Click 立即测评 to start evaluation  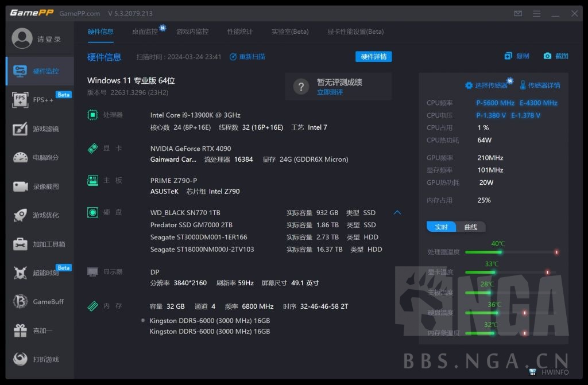coord(329,92)
